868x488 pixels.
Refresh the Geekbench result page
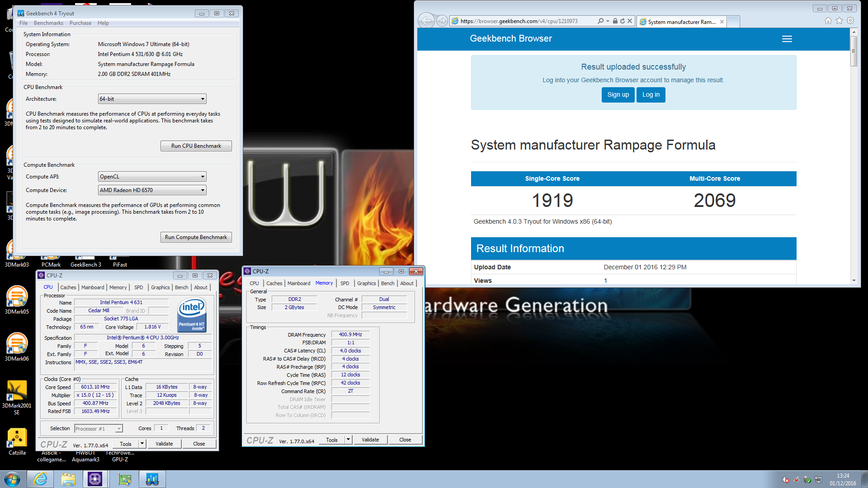[623, 21]
